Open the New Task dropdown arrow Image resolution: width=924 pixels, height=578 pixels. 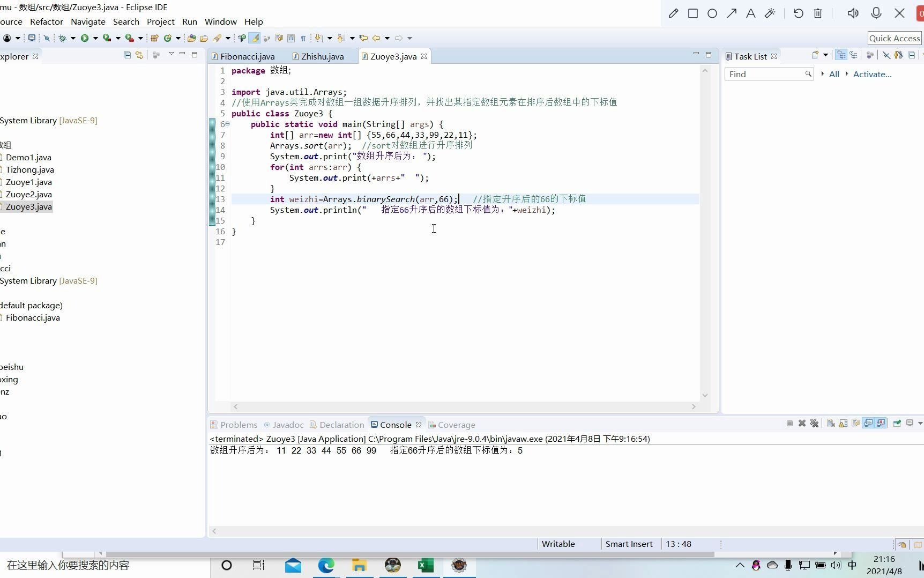click(825, 55)
